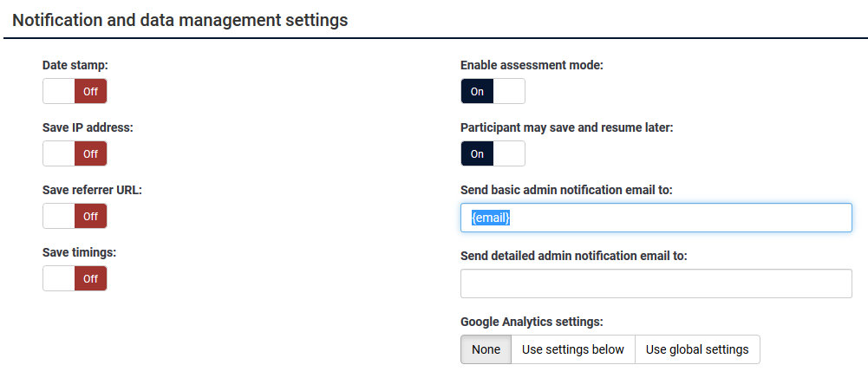Click the detailed admin notification email field

point(656,283)
